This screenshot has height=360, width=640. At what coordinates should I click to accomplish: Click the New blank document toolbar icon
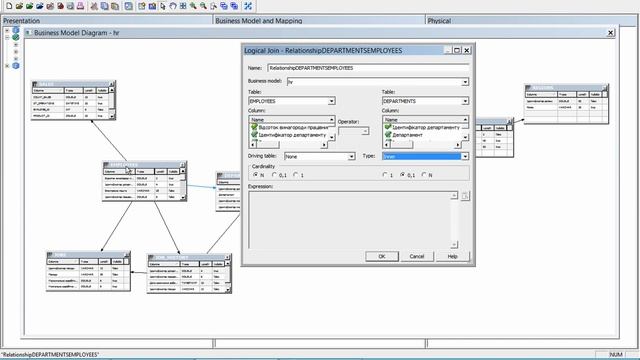point(9,6)
